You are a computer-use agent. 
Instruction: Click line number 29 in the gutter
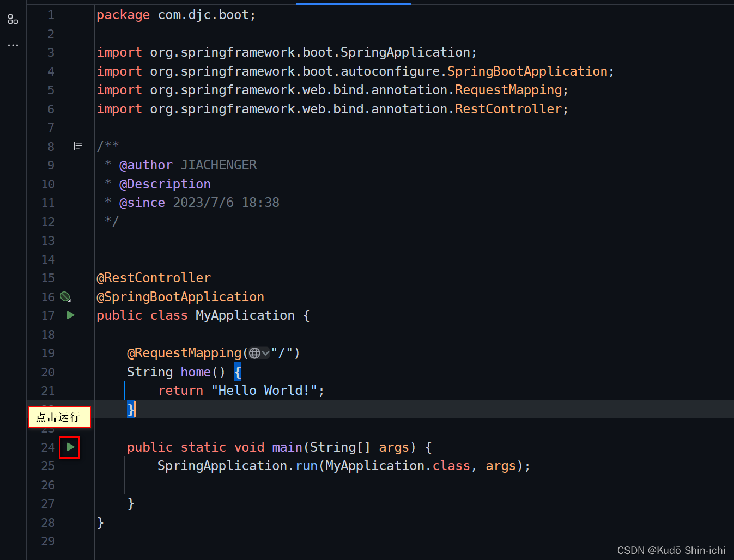48,541
